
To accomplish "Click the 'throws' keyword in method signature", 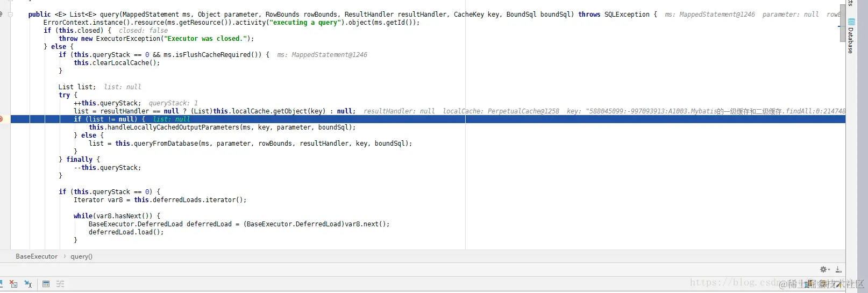I will (589, 15).
